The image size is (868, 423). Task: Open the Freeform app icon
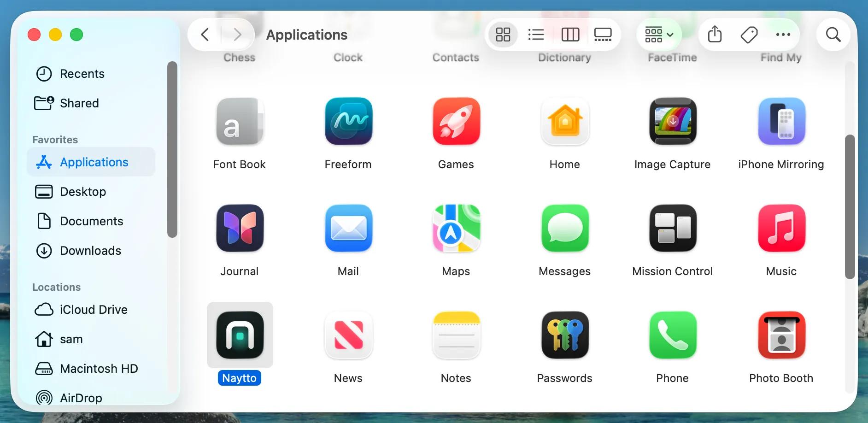pyautogui.click(x=348, y=121)
